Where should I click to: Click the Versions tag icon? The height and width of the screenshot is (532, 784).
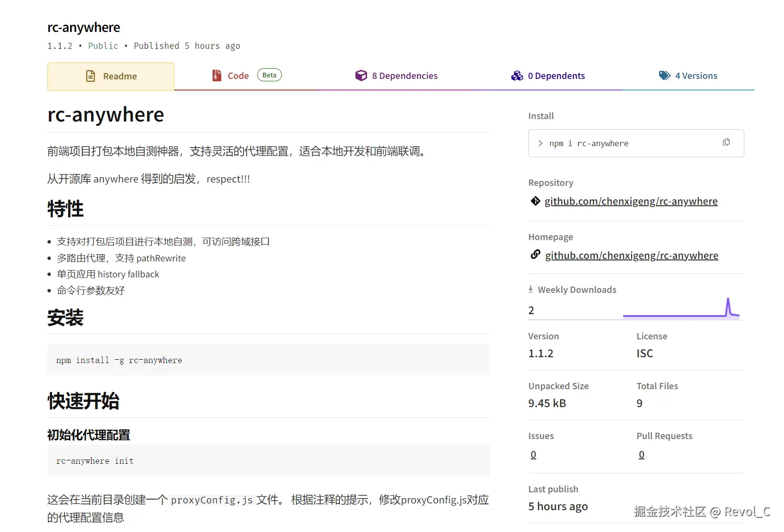[664, 76]
